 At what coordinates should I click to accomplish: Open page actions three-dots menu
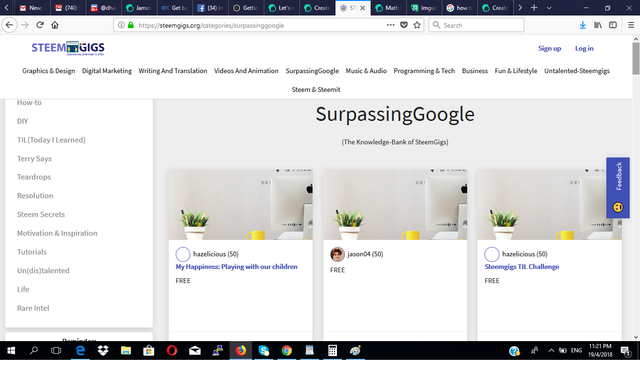click(391, 25)
